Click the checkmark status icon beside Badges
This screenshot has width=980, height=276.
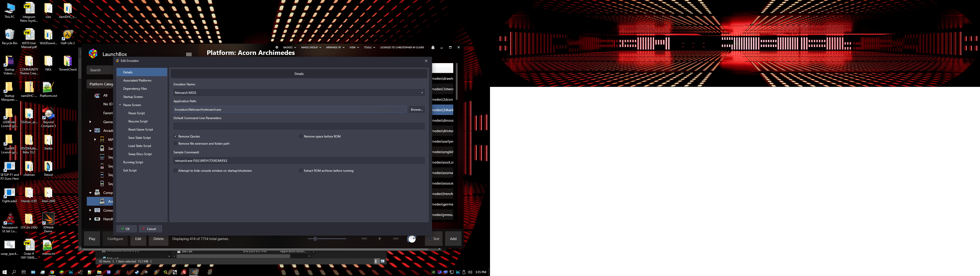[277, 47]
